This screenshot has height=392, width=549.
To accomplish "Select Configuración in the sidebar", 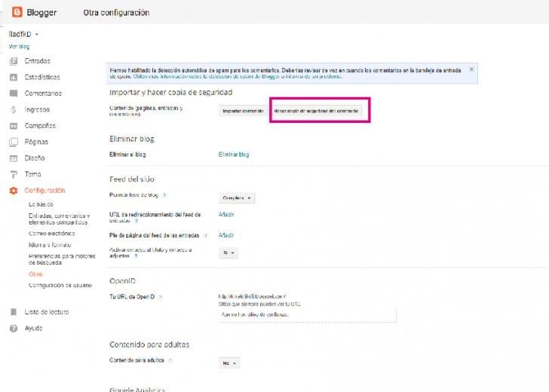I will [44, 191].
